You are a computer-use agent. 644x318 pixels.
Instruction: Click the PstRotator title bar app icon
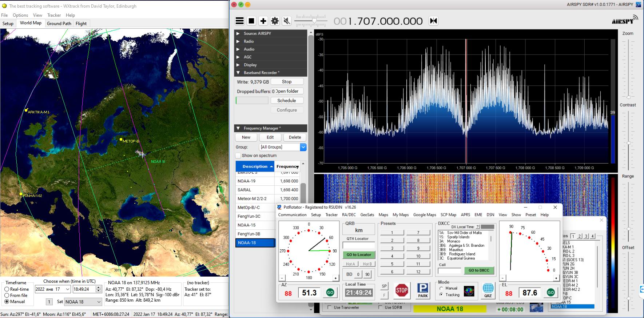click(279, 207)
